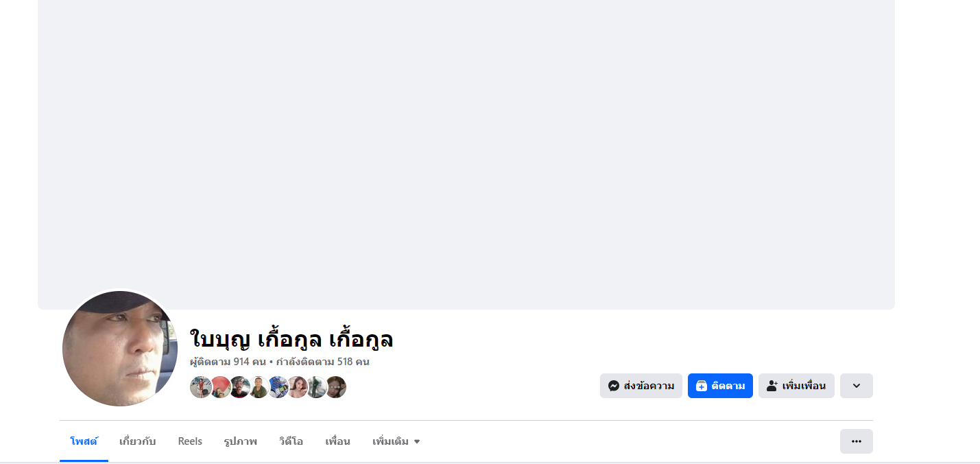The width and height of the screenshot is (980, 464).
Task: Open the large circular profile picture
Action: point(120,349)
